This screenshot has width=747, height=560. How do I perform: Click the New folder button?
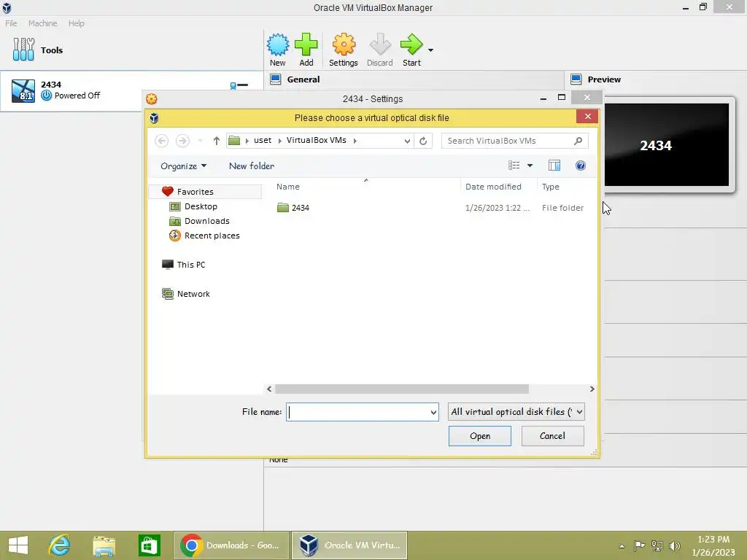[252, 166]
